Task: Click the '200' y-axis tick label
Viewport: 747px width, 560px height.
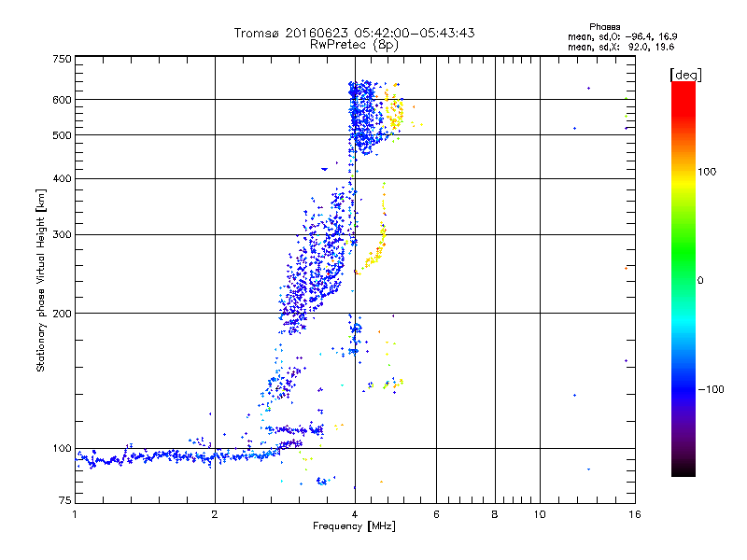Action: coord(62,314)
